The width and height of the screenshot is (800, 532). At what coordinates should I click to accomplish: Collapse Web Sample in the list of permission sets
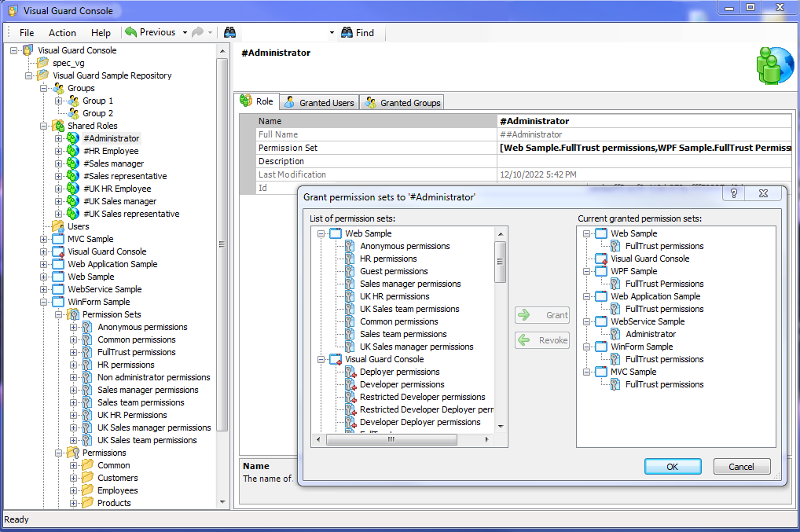321,233
